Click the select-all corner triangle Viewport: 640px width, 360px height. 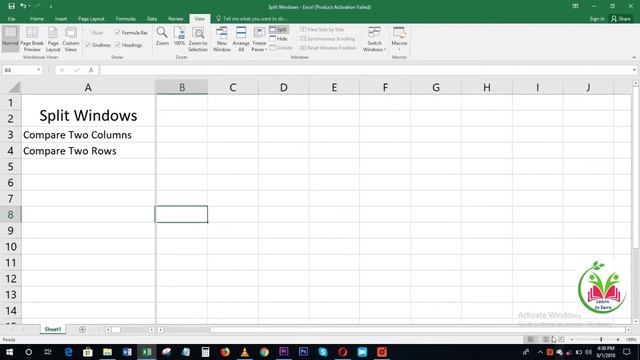[14, 87]
